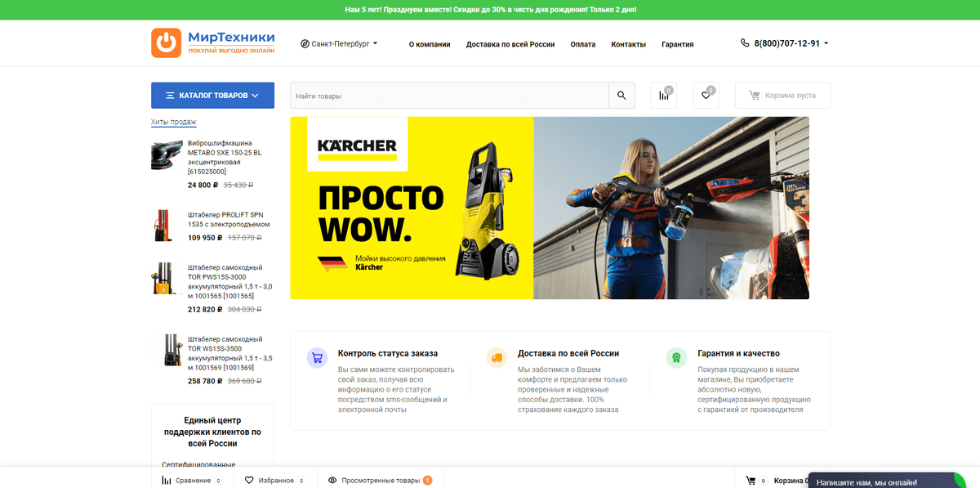Screen dimensions: 980x488
Task: Click the search magnifier icon button
Action: click(621, 96)
